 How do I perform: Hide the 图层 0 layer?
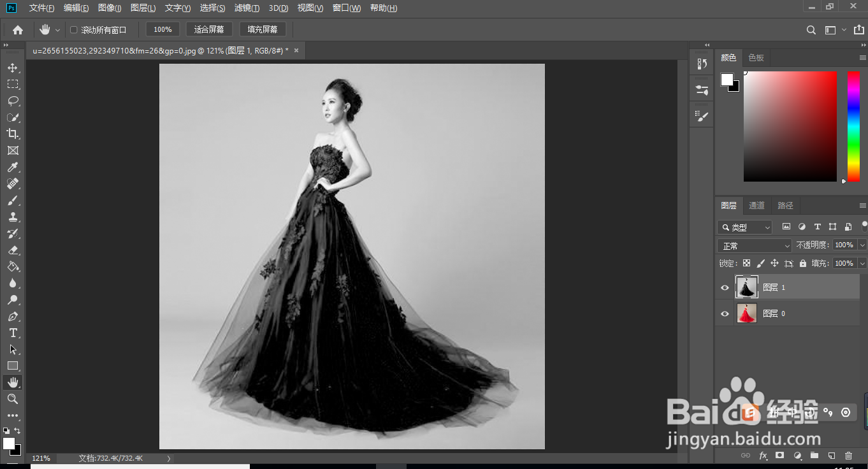tap(725, 314)
